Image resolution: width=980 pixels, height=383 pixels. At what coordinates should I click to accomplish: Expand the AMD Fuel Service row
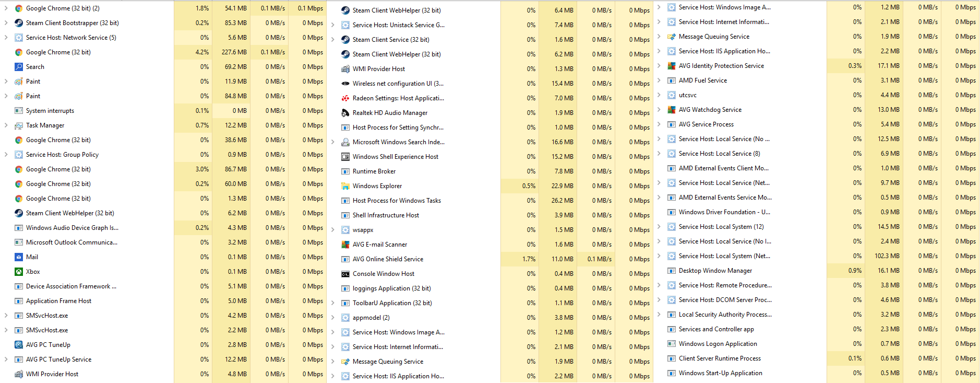(659, 80)
